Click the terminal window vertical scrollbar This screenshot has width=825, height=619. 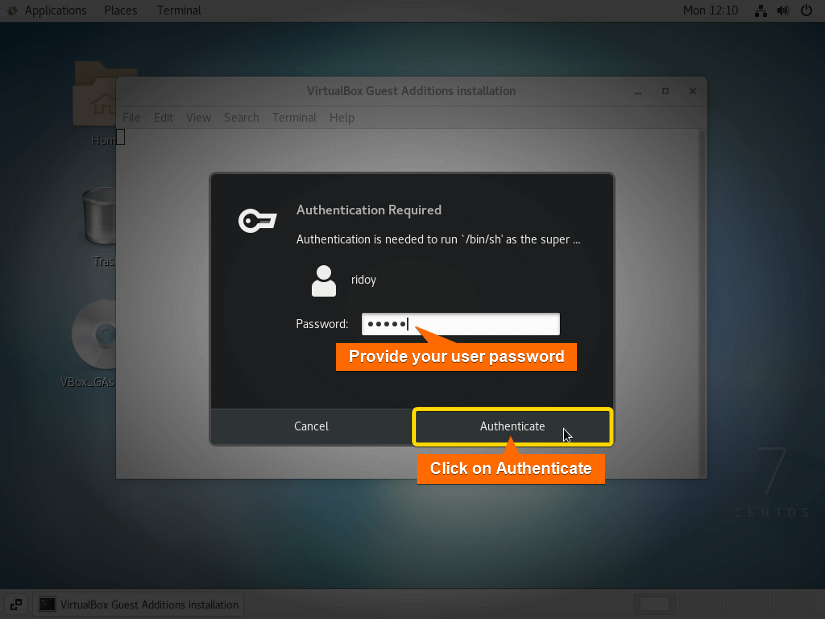click(x=701, y=303)
